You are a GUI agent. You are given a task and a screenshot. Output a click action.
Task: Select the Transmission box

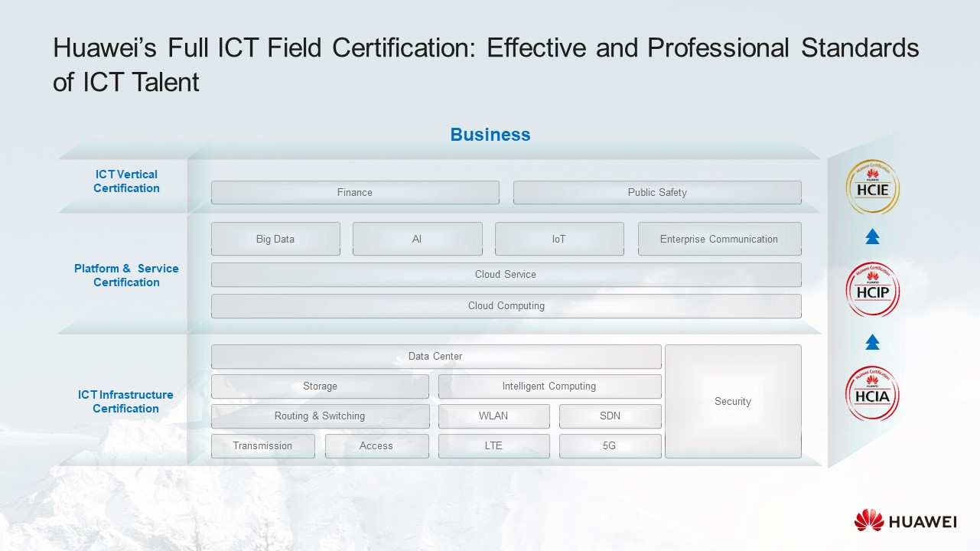(x=263, y=446)
